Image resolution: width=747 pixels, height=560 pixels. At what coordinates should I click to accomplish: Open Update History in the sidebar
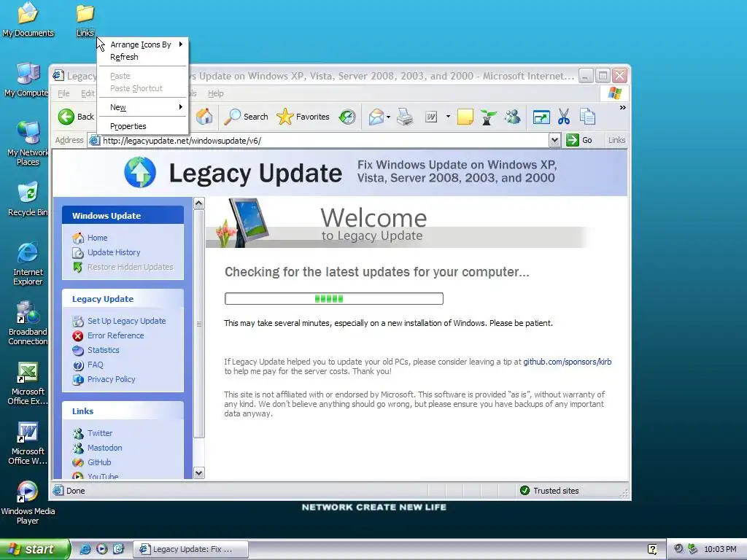114,252
